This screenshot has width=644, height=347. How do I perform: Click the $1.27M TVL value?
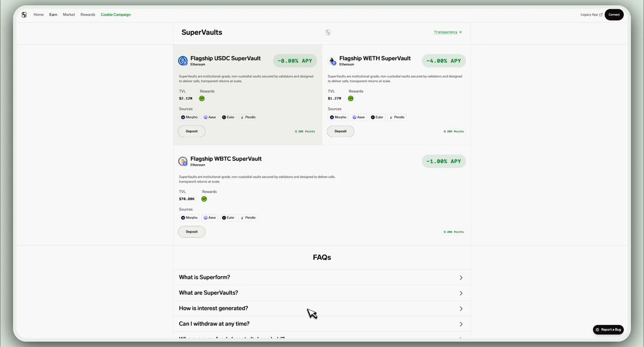tap(334, 98)
